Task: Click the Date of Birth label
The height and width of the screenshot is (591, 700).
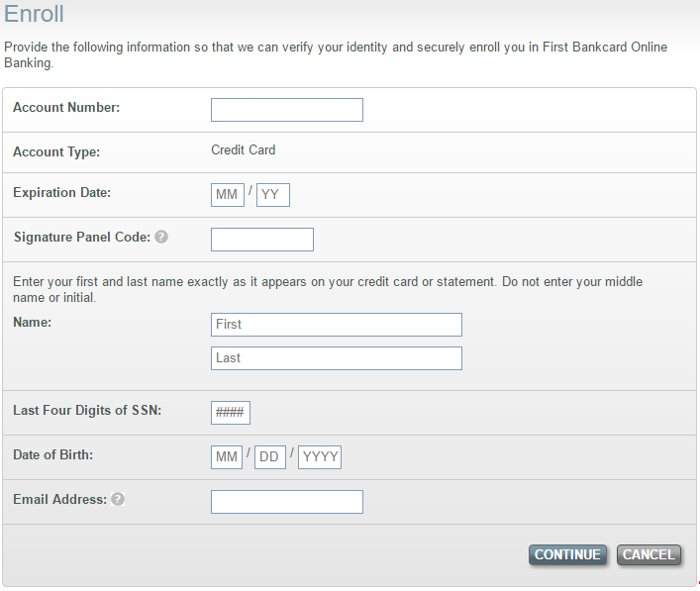Action: coord(53,454)
